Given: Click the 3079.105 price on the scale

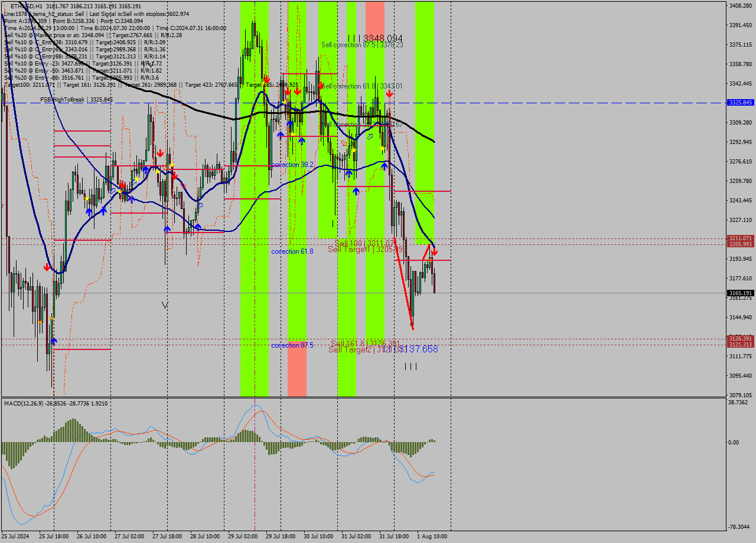Looking at the screenshot, I should pos(741,395).
